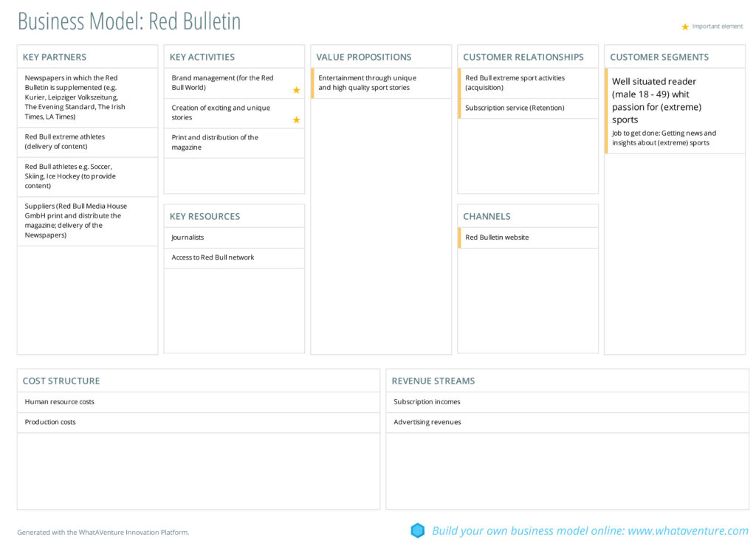Viewport: 756px width, 540px height.
Task: Open the 'Newspapers in which the Red Bulletin is supplemented' card
Action: tap(88, 97)
